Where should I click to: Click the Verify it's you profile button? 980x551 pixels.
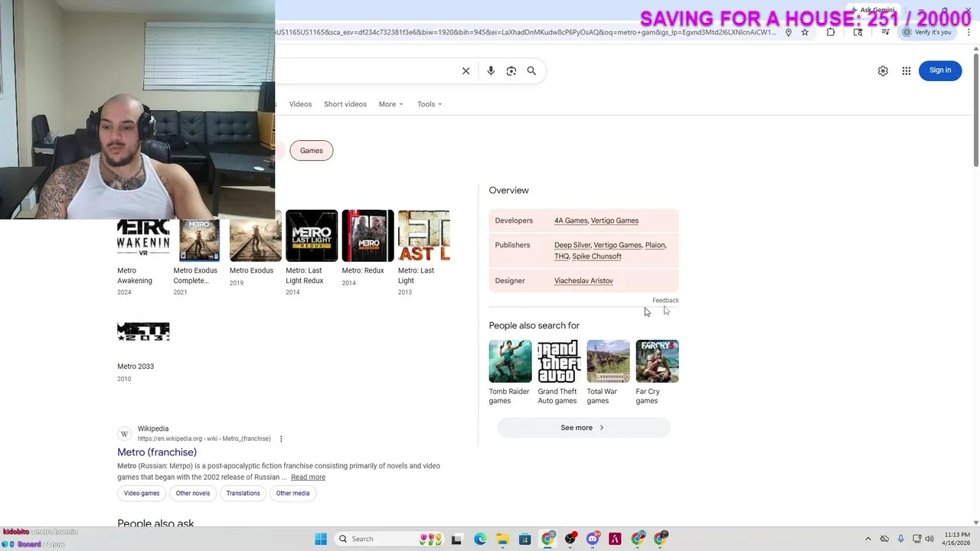(926, 32)
